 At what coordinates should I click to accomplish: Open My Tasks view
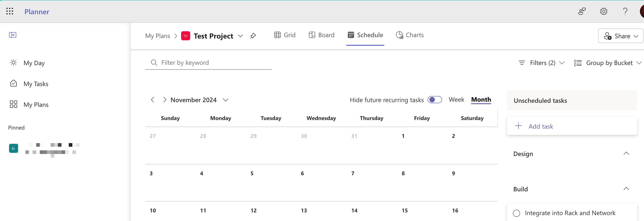click(x=36, y=84)
